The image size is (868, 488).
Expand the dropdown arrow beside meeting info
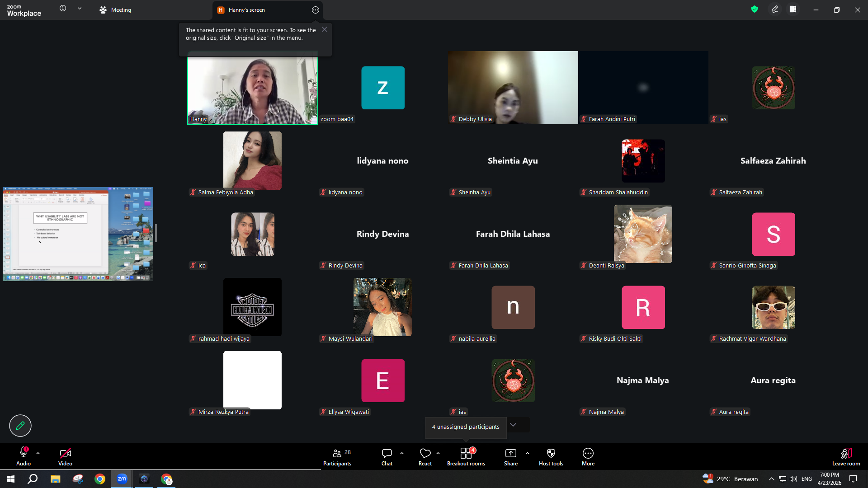point(80,9)
